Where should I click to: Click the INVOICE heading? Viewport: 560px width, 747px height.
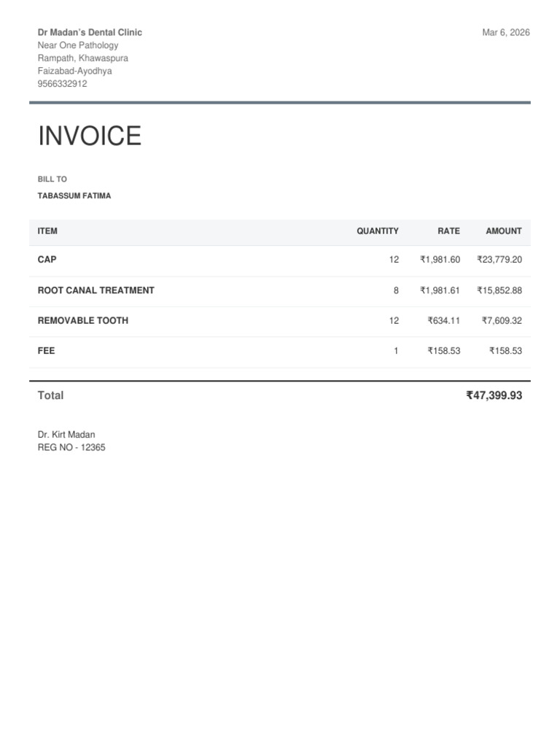pos(90,136)
